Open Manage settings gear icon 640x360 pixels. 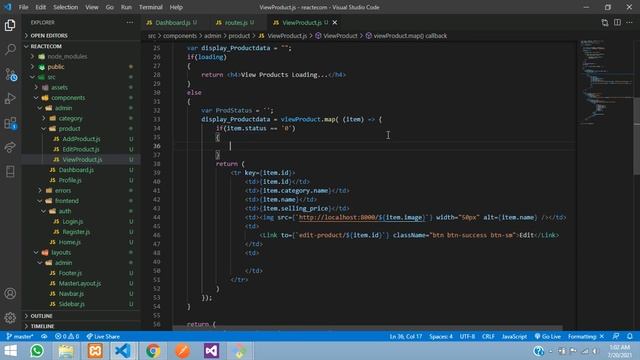click(x=10, y=317)
